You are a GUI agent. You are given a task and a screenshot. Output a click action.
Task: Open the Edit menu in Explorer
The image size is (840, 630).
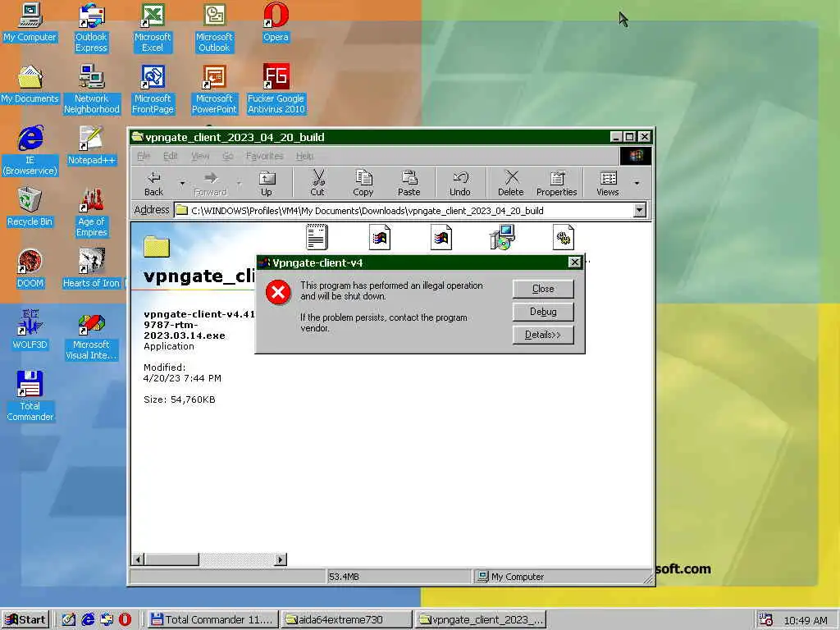(x=171, y=156)
